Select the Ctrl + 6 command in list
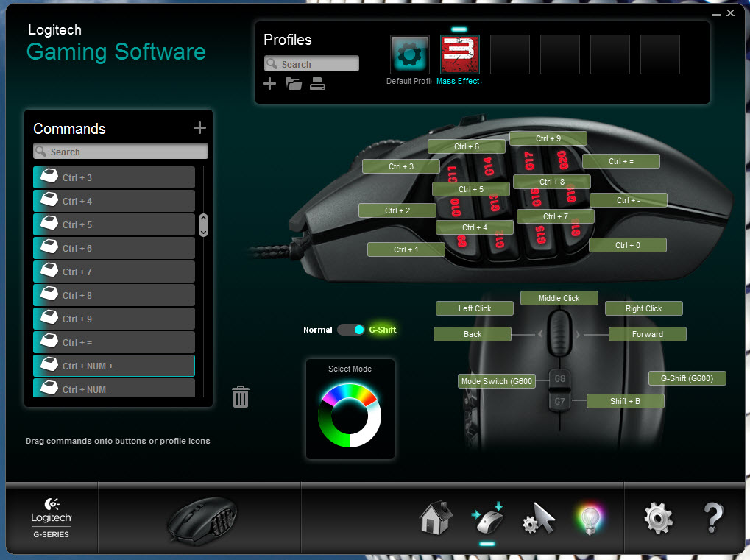The height and width of the screenshot is (560, 750). tap(114, 248)
